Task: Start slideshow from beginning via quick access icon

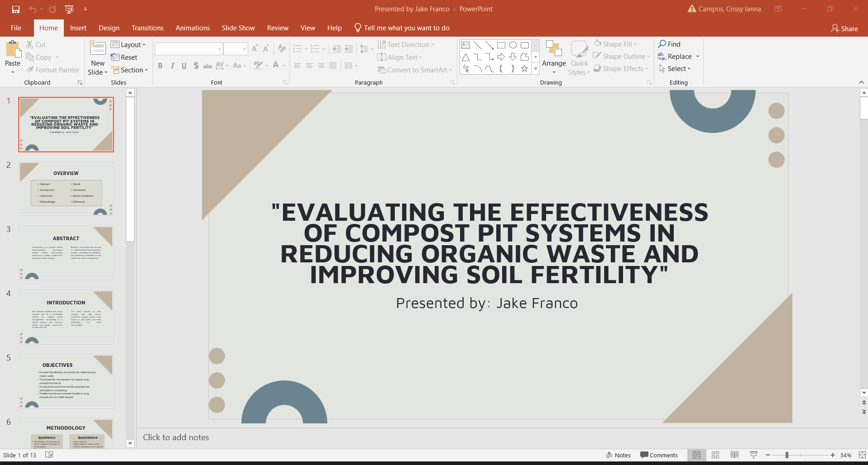Action: tap(69, 9)
